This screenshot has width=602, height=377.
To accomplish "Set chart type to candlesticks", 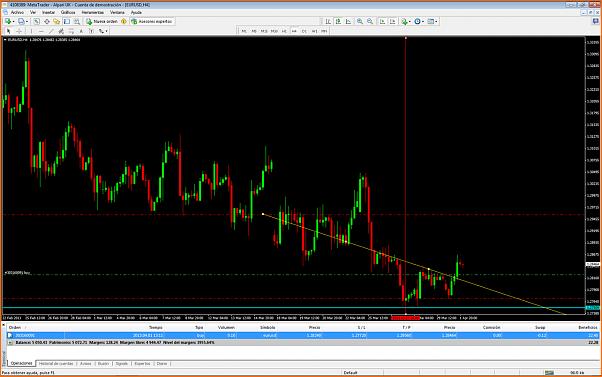I will 338,21.
